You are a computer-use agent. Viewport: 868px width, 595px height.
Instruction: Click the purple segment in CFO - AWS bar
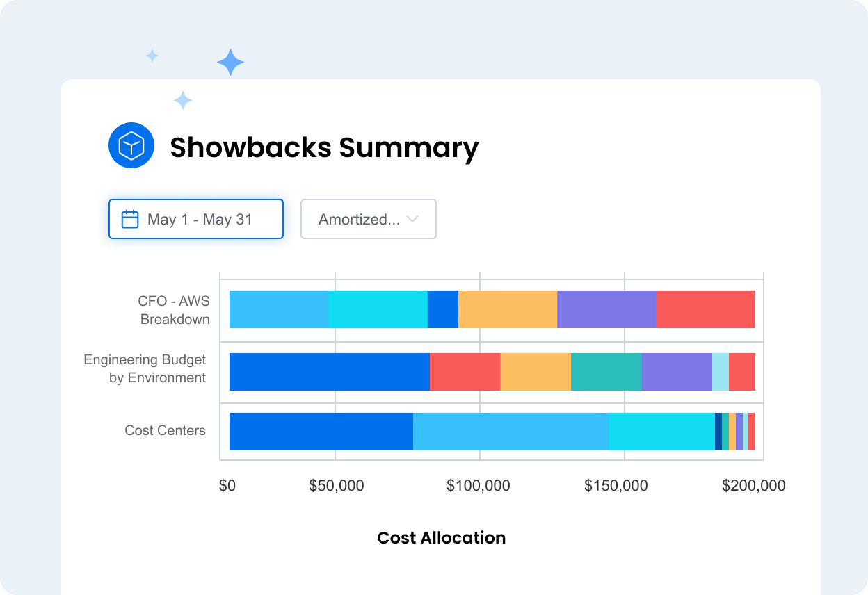(607, 309)
